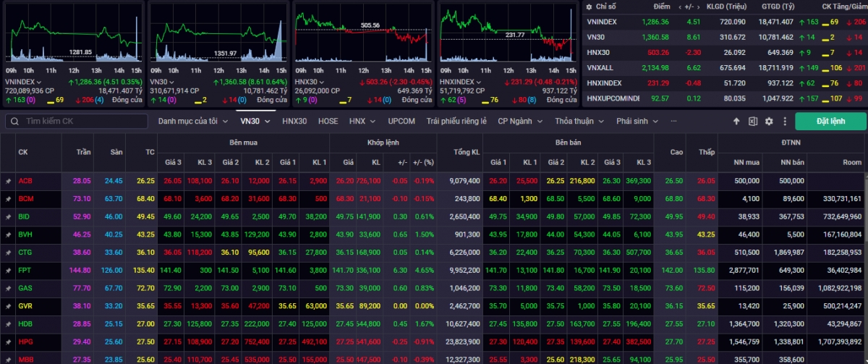Image resolution: width=868 pixels, height=364 pixels.
Task: Click the Tổng KL column header
Action: tap(467, 152)
